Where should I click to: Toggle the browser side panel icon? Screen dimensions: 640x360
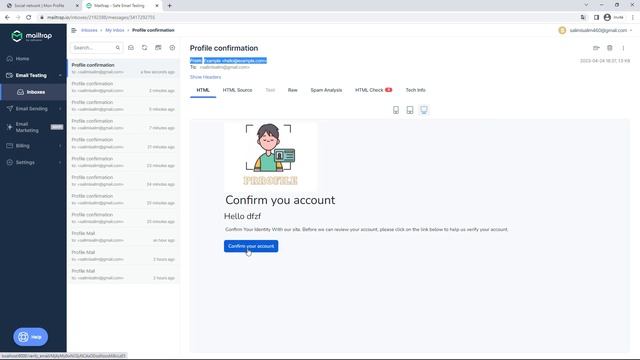pyautogui.click(x=596, y=18)
